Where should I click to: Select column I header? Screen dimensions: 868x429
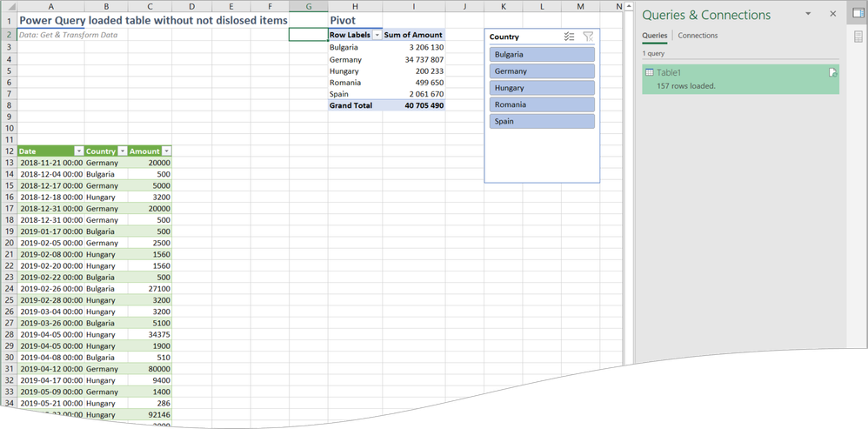(413, 7)
